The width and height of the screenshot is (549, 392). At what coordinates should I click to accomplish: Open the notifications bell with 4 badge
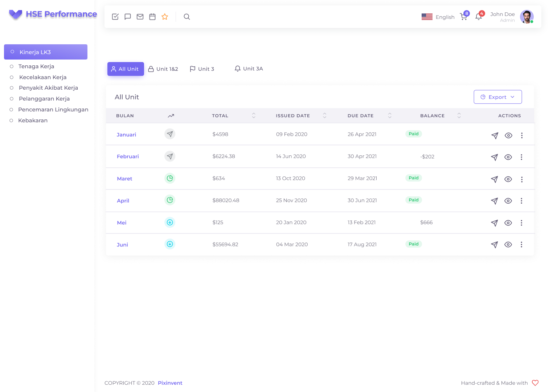(479, 17)
